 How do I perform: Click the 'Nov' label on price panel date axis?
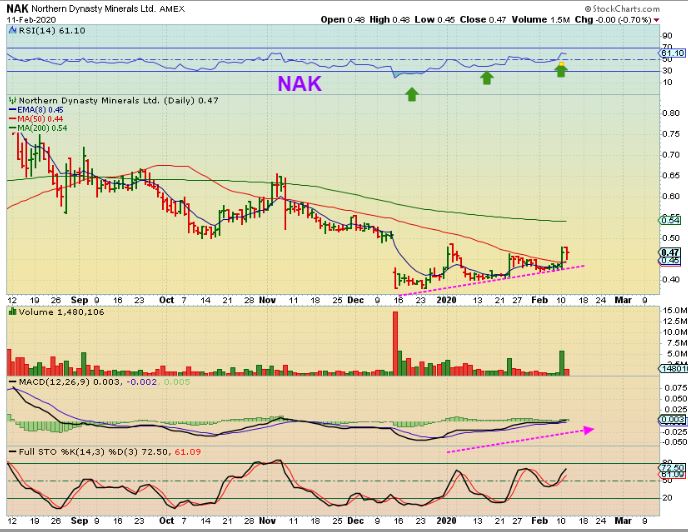pos(267,300)
